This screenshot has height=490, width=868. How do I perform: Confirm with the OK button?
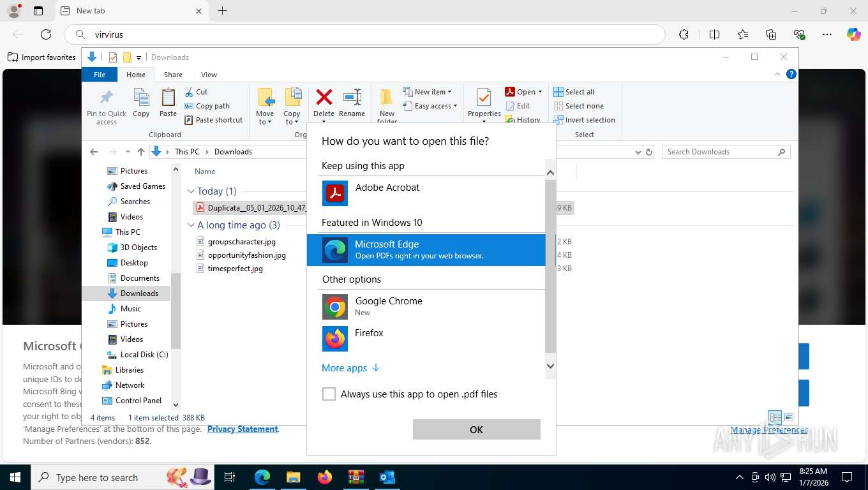coord(477,429)
